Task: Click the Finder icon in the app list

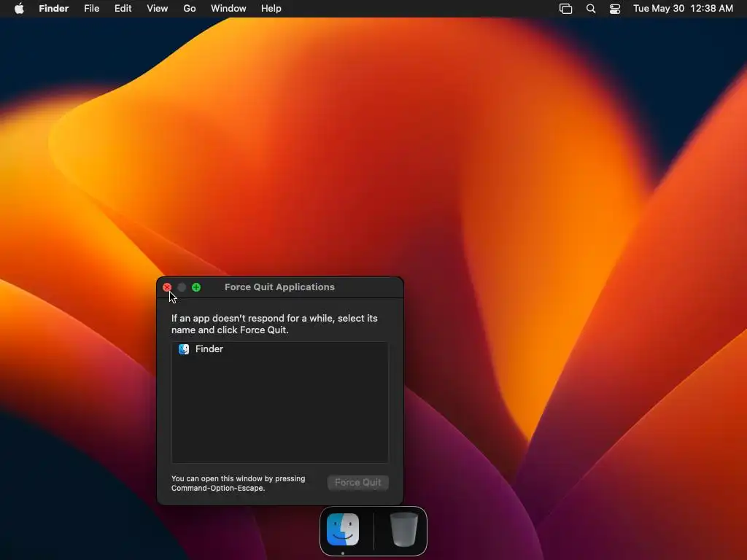Action: [x=184, y=349]
